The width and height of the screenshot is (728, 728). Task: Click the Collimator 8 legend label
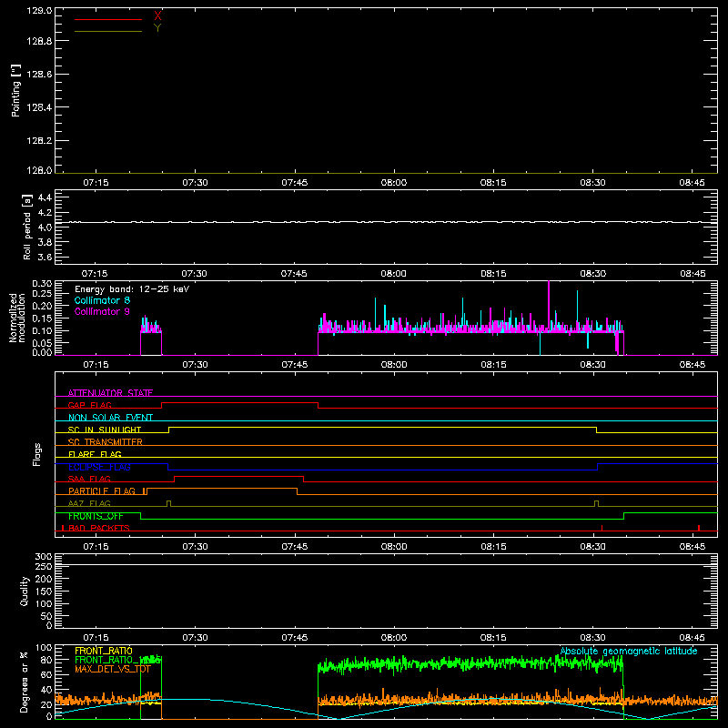coord(102,300)
